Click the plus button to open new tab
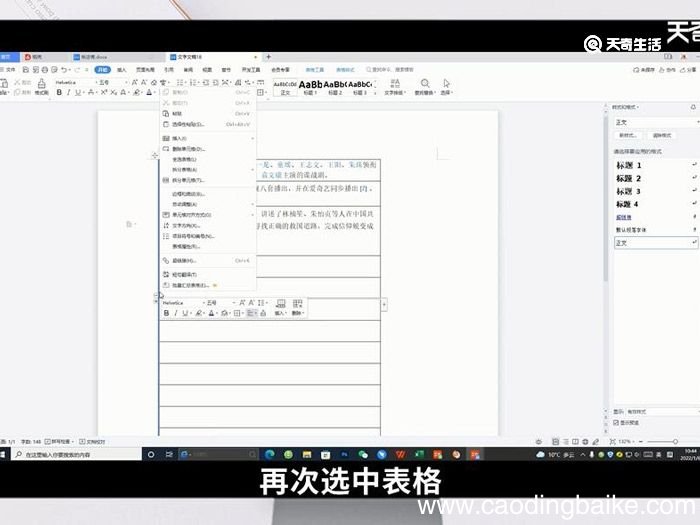Image resolution: width=700 pixels, height=525 pixels. pyautogui.click(x=268, y=57)
